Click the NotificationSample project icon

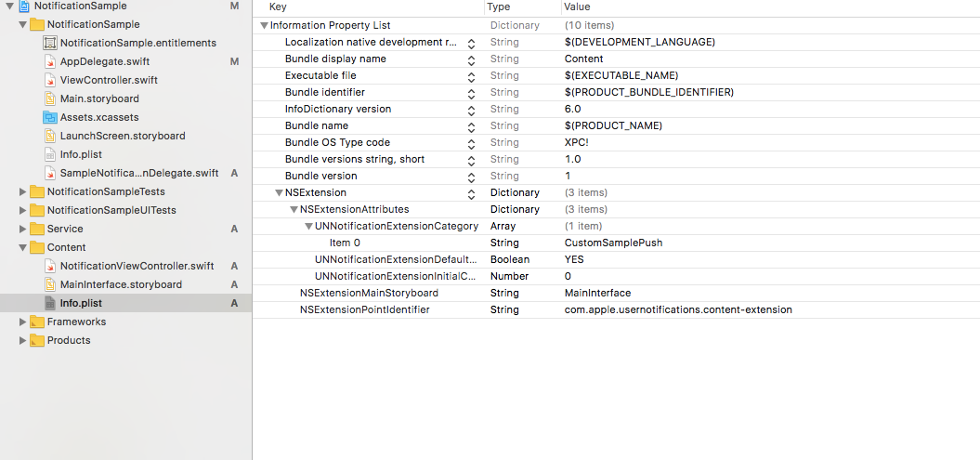[25, 7]
